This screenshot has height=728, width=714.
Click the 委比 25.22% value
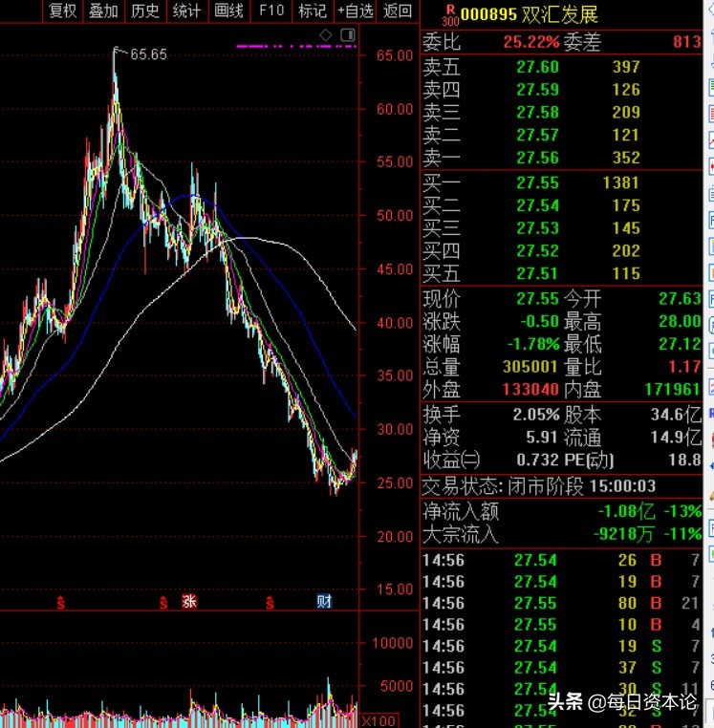(x=531, y=42)
